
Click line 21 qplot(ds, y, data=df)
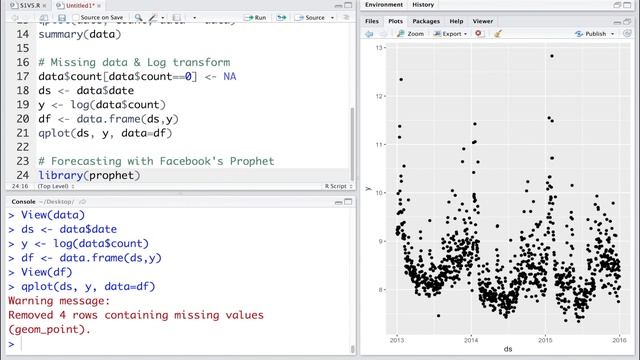tap(105, 133)
